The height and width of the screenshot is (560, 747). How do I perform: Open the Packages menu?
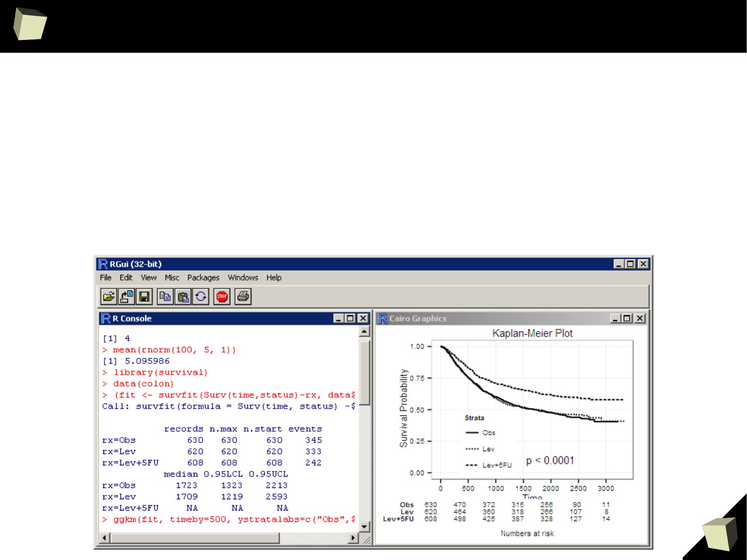(203, 278)
